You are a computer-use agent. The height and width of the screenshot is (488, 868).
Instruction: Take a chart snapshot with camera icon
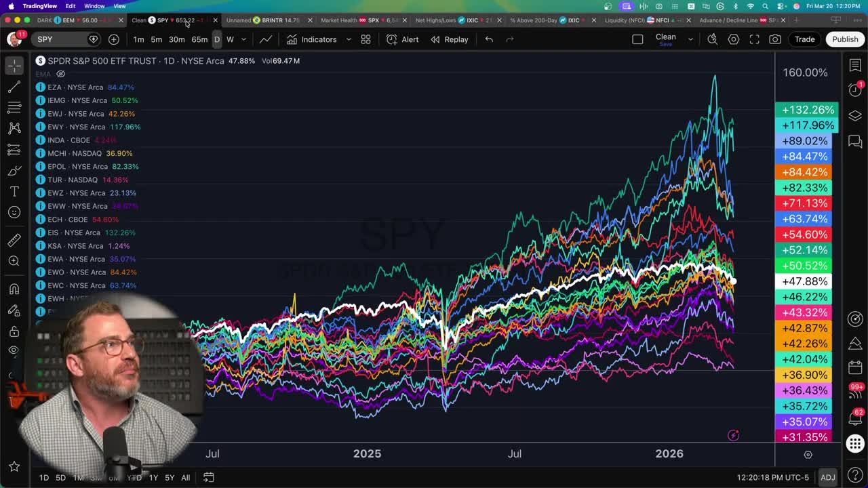coord(775,39)
